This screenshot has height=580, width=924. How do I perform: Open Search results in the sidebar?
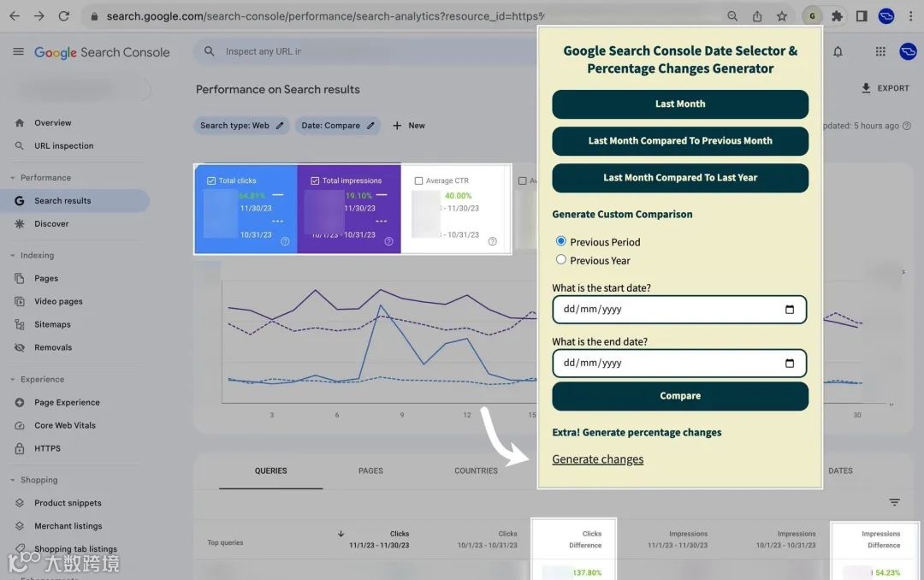[62, 200]
